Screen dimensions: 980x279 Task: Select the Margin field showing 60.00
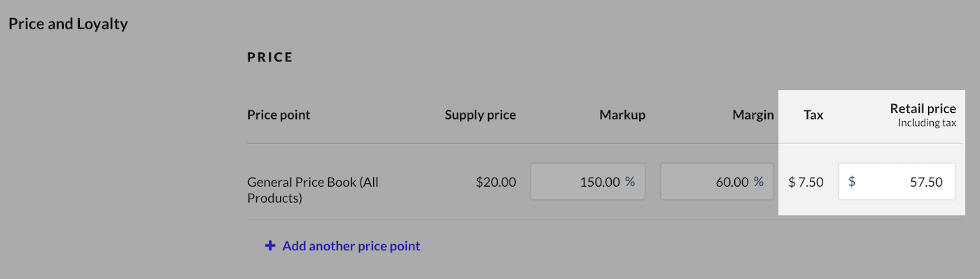coord(717,182)
